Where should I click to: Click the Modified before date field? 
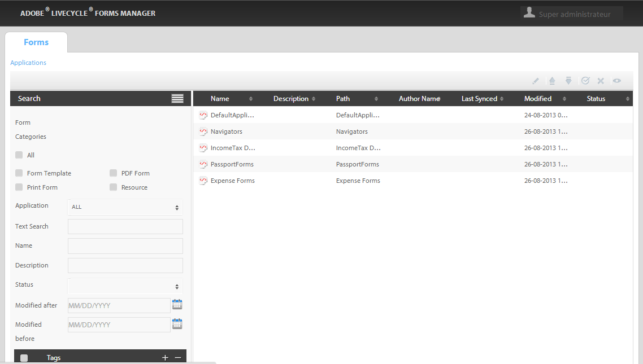tap(119, 324)
